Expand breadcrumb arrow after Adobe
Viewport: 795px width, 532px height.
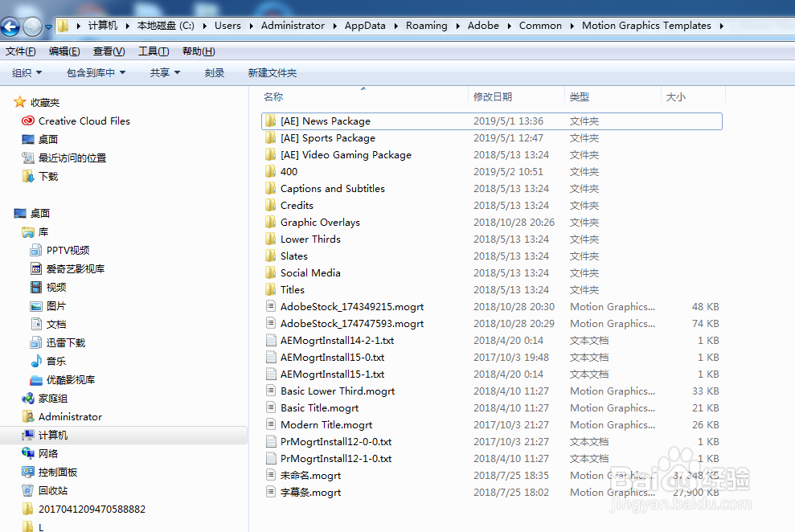click(x=509, y=26)
